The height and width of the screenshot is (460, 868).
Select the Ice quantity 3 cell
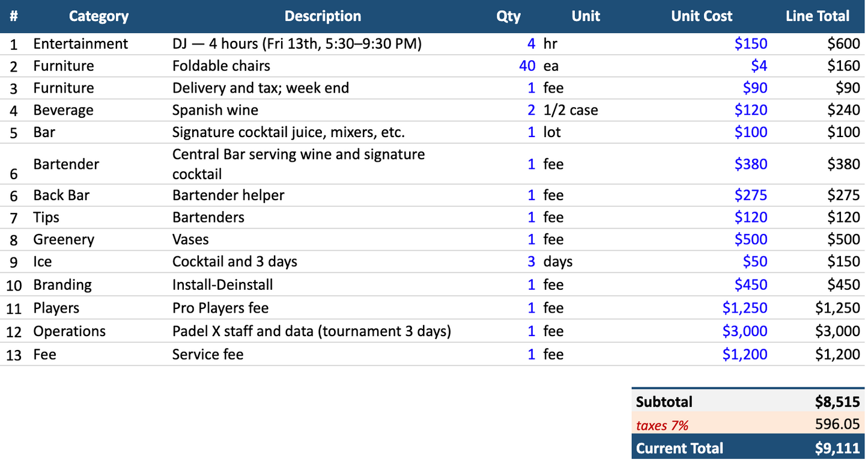[508, 262]
